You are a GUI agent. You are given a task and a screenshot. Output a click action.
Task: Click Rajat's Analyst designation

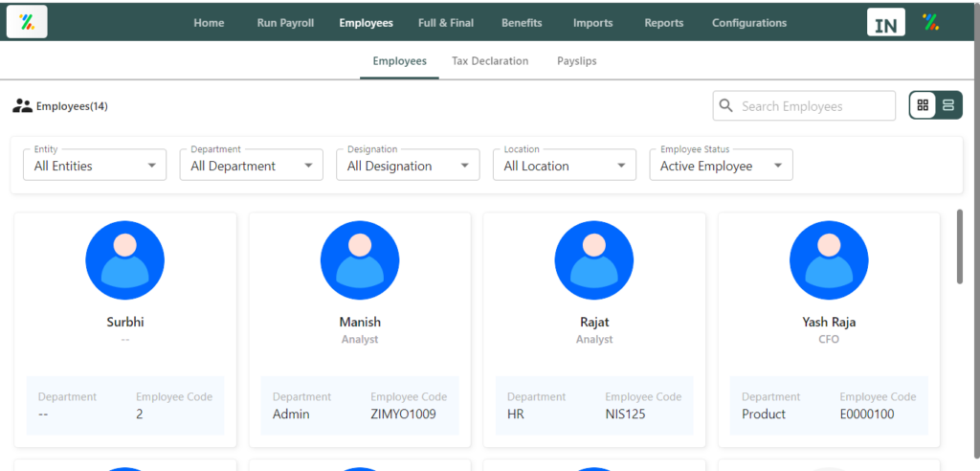[594, 339]
